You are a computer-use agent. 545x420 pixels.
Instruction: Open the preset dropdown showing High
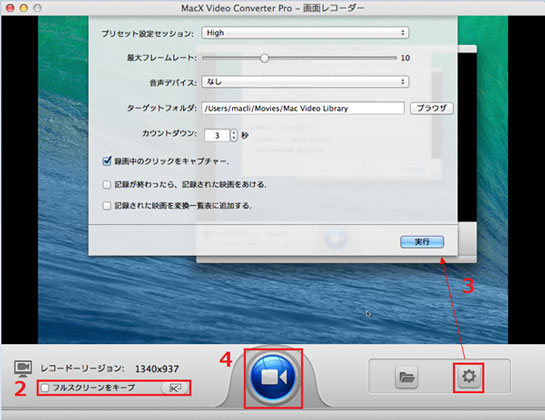[305, 33]
